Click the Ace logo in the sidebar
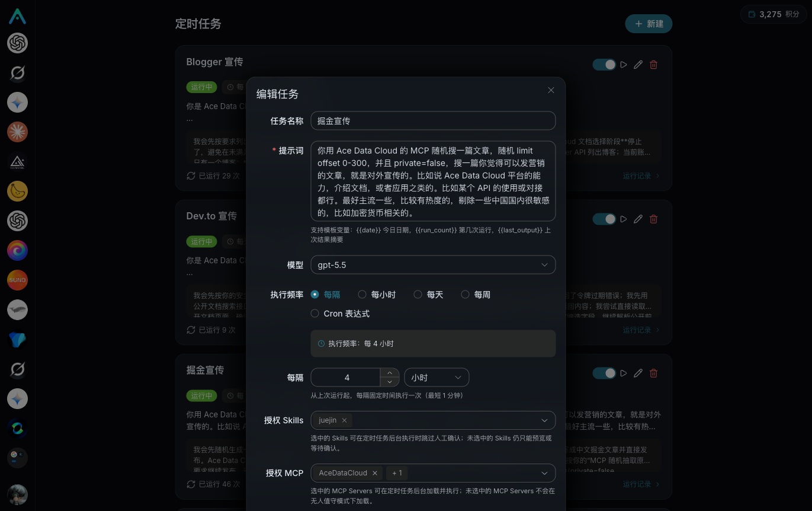Viewport: 812px width, 511px height. (17, 15)
